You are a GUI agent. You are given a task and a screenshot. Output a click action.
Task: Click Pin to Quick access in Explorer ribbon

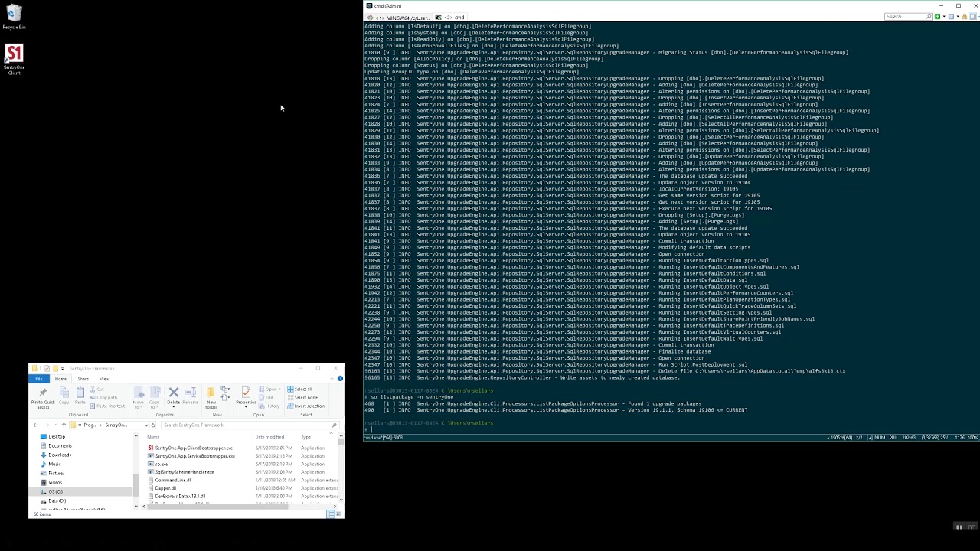point(43,398)
